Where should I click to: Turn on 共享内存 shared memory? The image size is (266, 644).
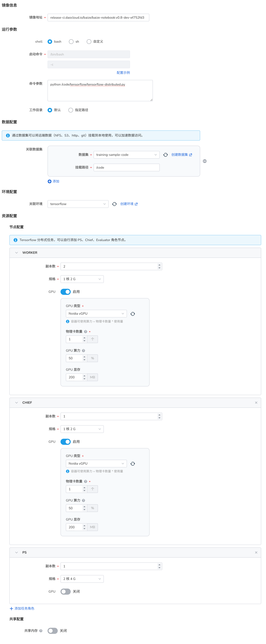[x=52, y=631]
